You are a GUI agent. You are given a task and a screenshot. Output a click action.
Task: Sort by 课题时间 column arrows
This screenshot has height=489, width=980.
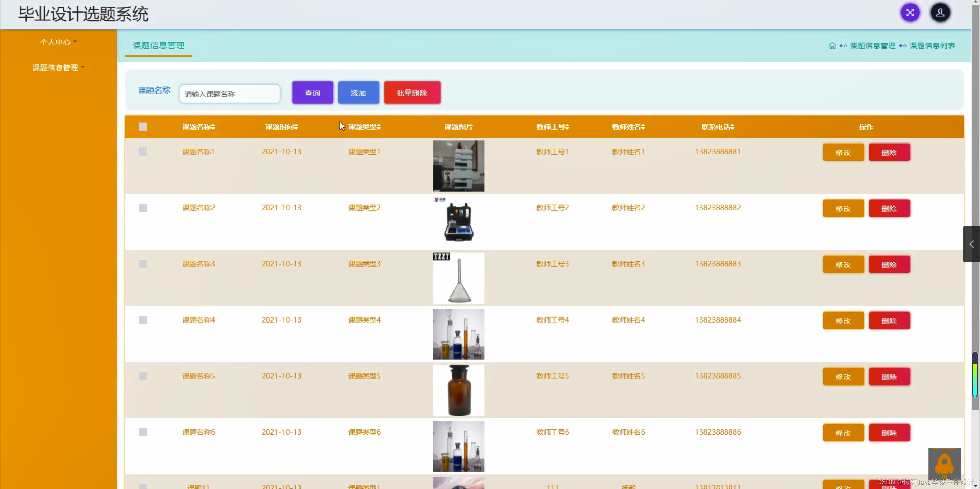point(296,127)
